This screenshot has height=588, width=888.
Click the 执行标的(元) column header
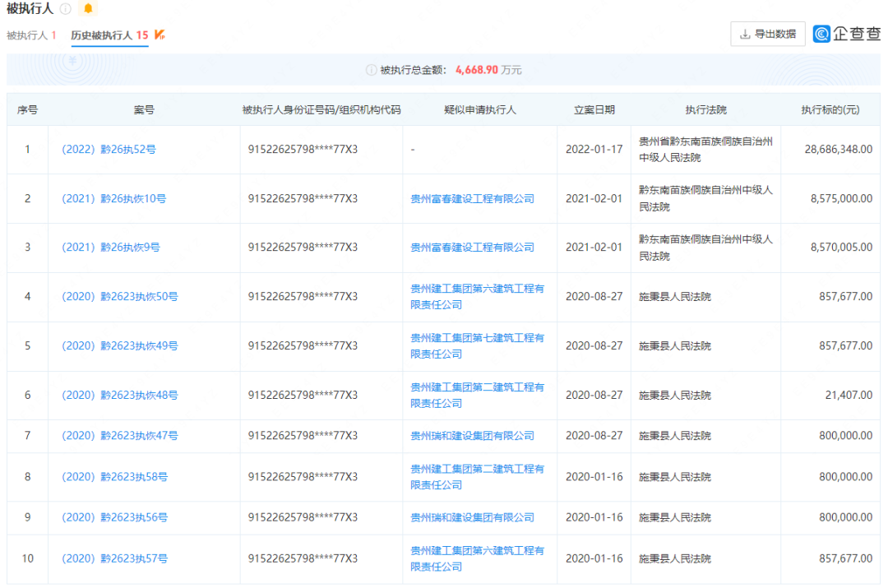830,109
